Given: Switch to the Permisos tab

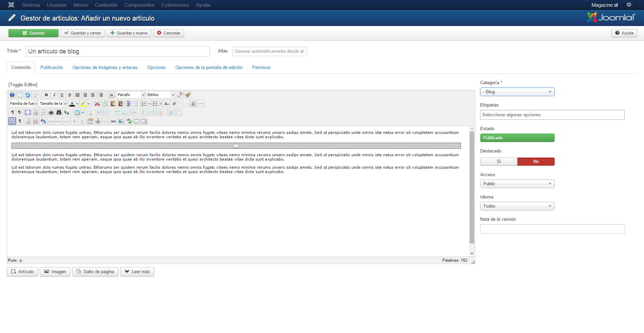Looking at the screenshot, I should [261, 68].
